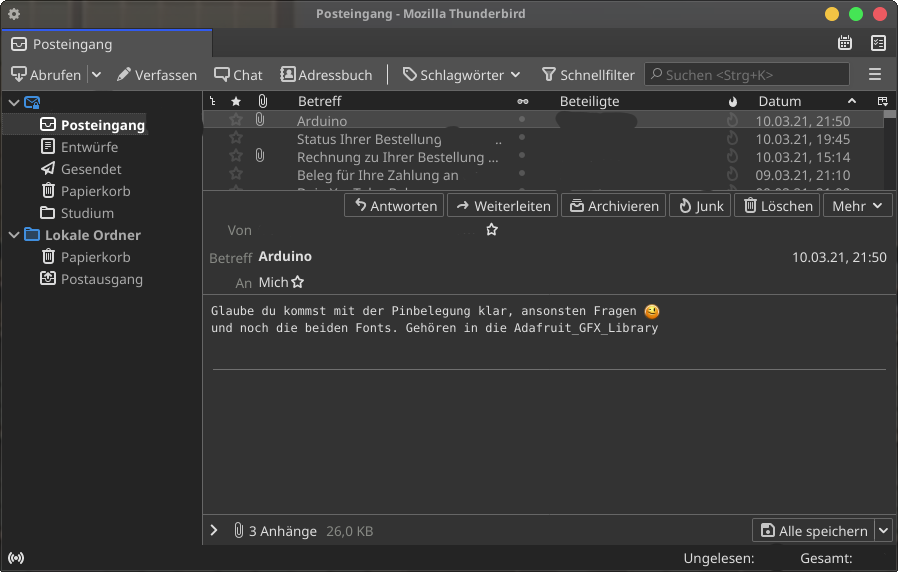Sort by the Datum column header
The width and height of the screenshot is (898, 572).
coord(779,101)
